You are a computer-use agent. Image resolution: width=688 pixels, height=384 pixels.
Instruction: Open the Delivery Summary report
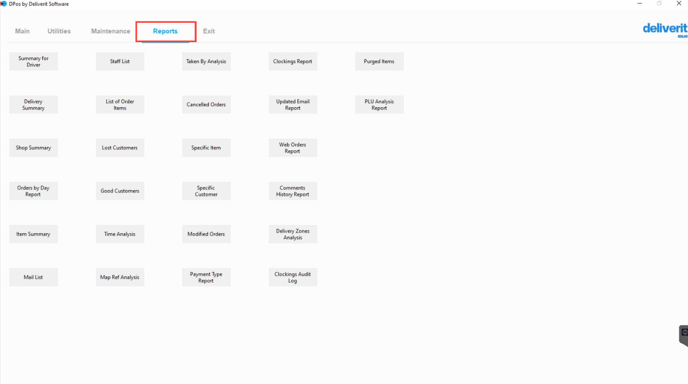33,104
